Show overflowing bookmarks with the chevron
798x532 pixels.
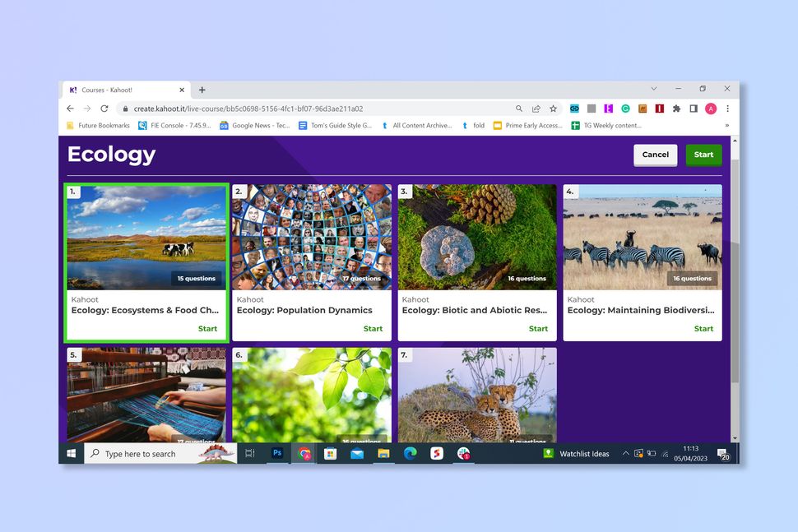[x=727, y=125]
